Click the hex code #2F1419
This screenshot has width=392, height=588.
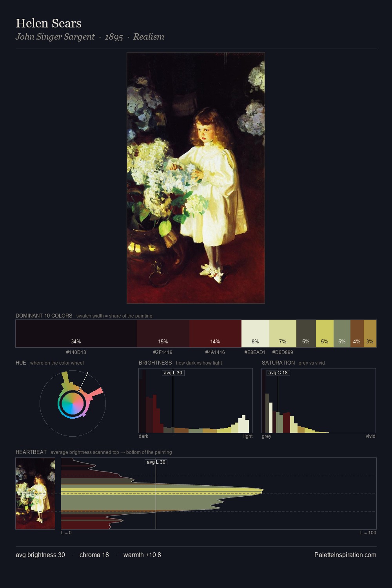point(163,352)
